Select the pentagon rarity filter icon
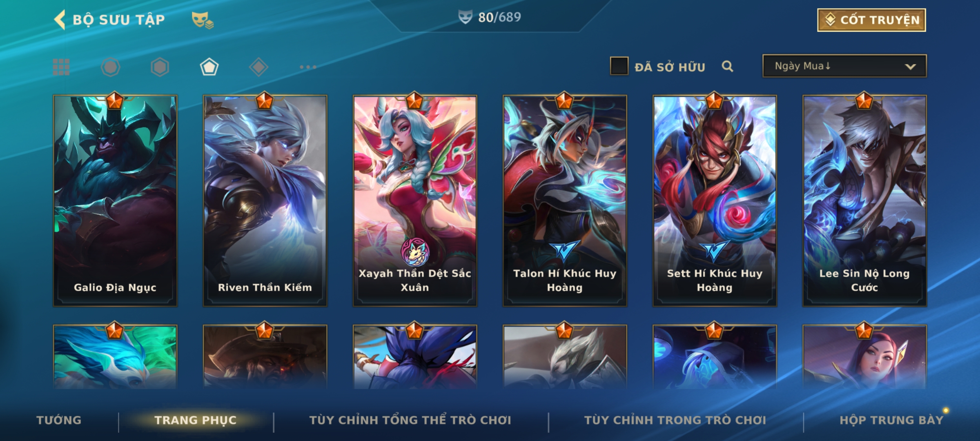 [209, 67]
